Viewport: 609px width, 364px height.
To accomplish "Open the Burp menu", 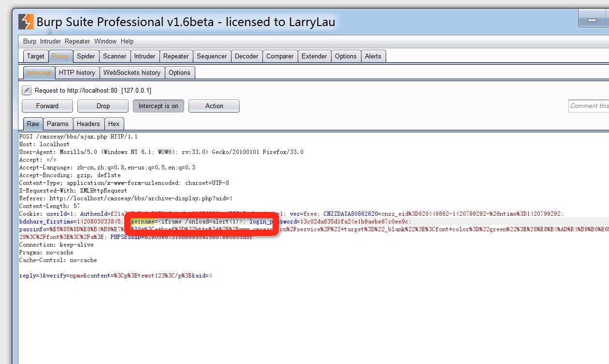I will click(x=29, y=41).
